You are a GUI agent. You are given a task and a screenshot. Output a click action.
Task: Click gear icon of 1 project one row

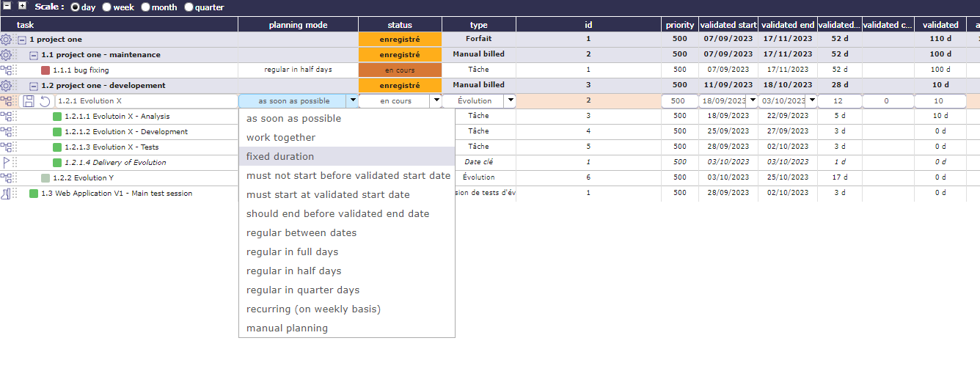point(6,40)
